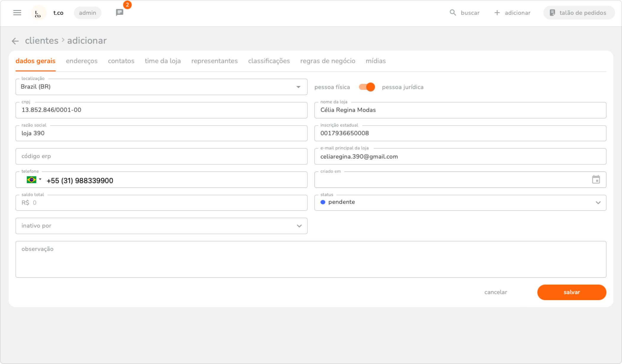This screenshot has height=364, width=622.
Task: Open the calendar picker in criado em
Action: [596, 180]
